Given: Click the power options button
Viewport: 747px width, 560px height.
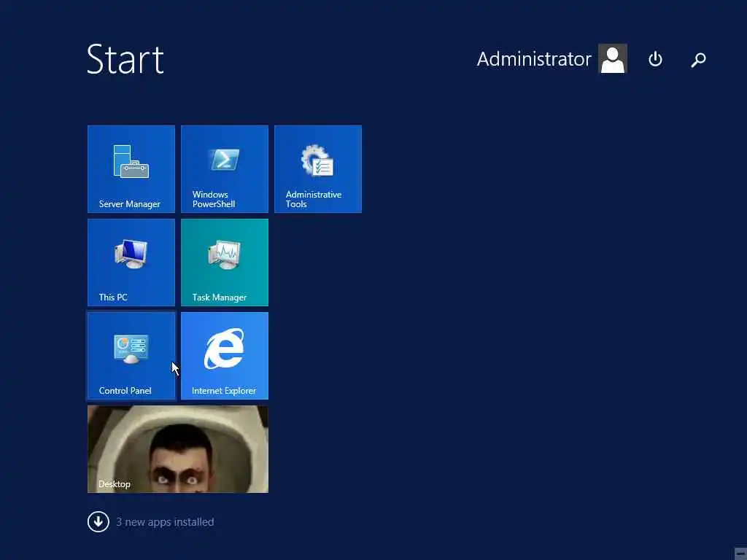Looking at the screenshot, I should [655, 59].
